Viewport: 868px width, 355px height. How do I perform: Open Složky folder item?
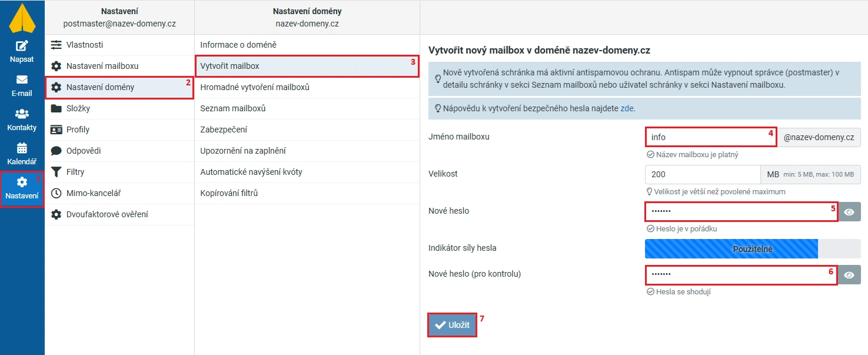tap(78, 108)
